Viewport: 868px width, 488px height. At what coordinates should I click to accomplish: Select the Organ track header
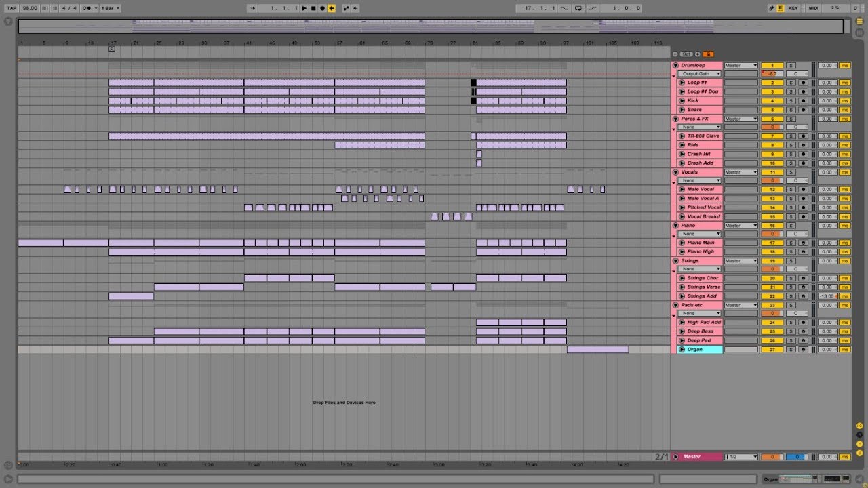700,350
